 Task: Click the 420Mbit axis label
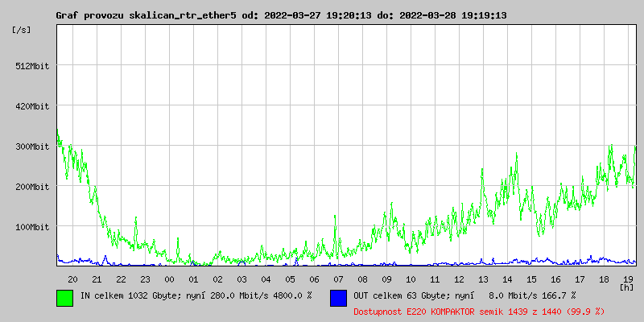(x=32, y=106)
